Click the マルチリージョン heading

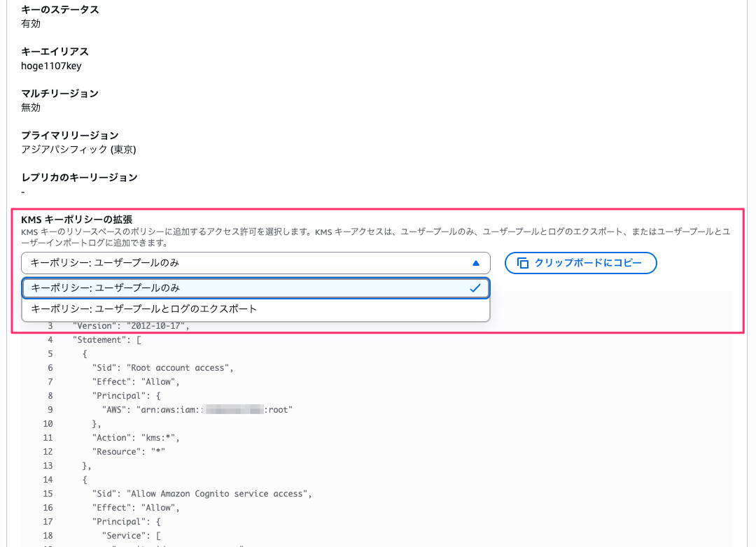(59, 94)
